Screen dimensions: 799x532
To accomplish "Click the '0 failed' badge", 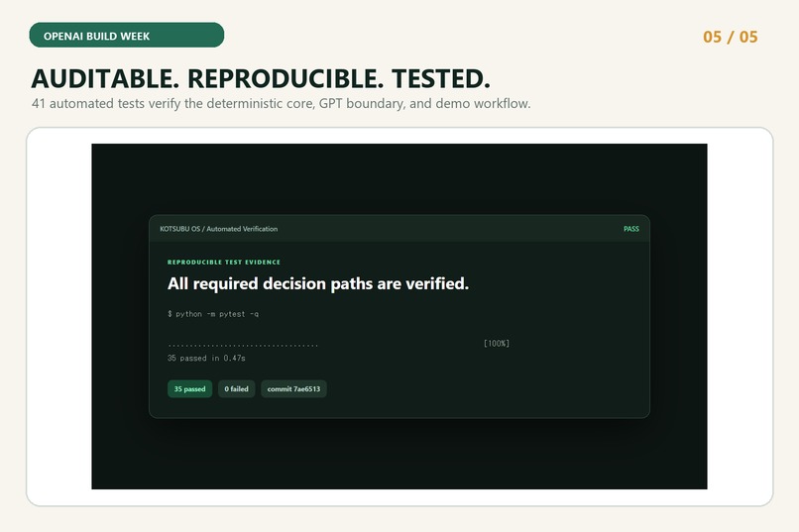I will click(x=237, y=389).
